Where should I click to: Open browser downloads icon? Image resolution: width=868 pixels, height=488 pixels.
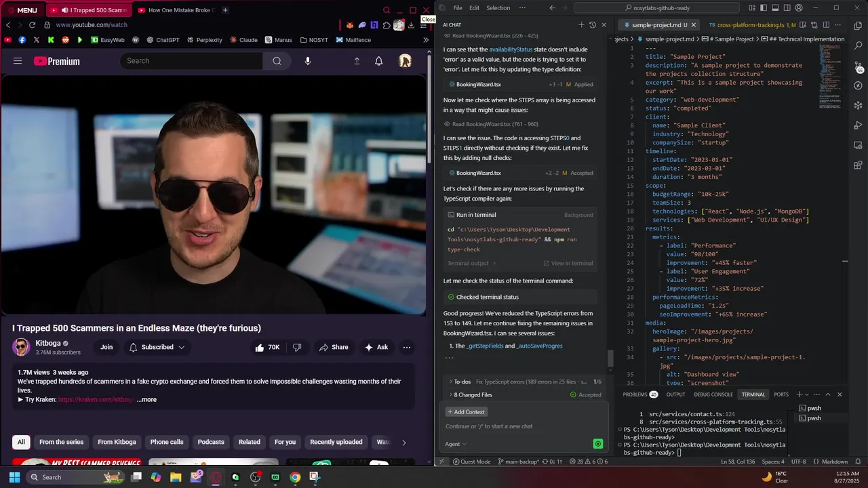(411, 25)
